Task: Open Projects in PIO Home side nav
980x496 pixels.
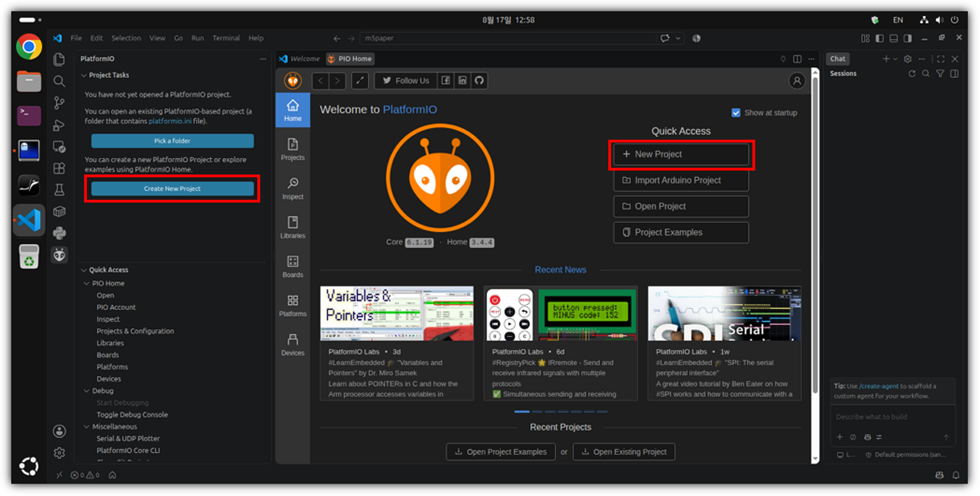Action: 293,149
